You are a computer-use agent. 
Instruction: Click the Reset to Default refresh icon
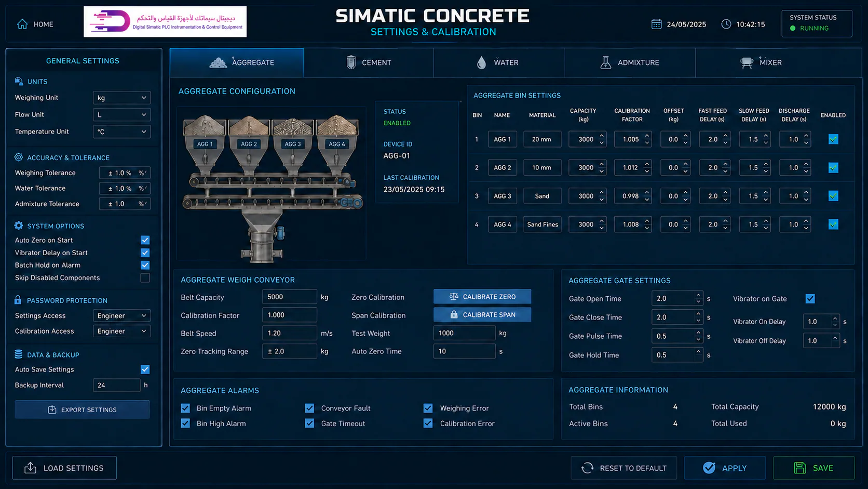click(x=588, y=468)
